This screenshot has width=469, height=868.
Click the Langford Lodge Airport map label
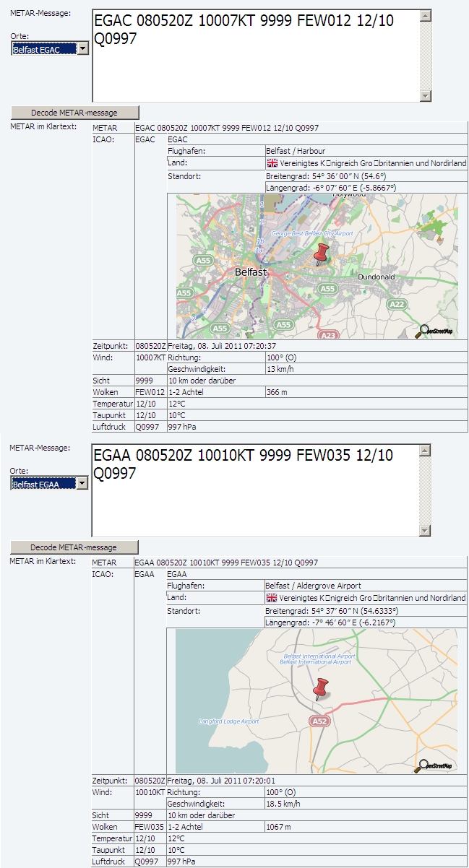pyautogui.click(x=228, y=721)
